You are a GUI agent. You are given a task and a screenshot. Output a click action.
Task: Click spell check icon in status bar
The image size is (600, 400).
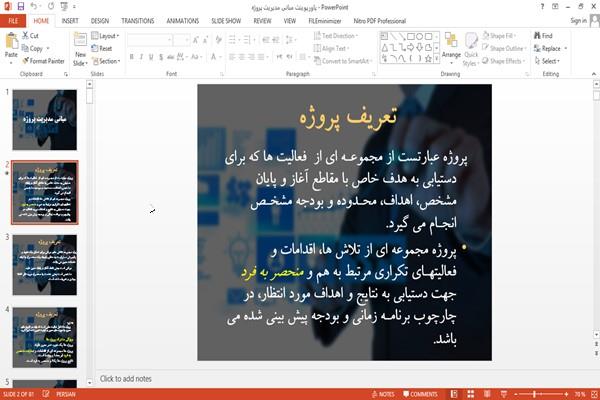[x=46, y=394]
